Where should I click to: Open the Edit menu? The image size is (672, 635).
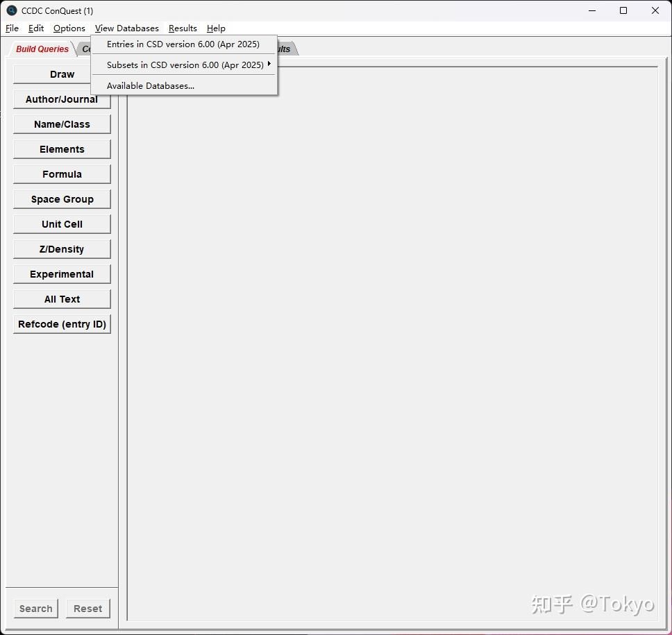pos(36,28)
